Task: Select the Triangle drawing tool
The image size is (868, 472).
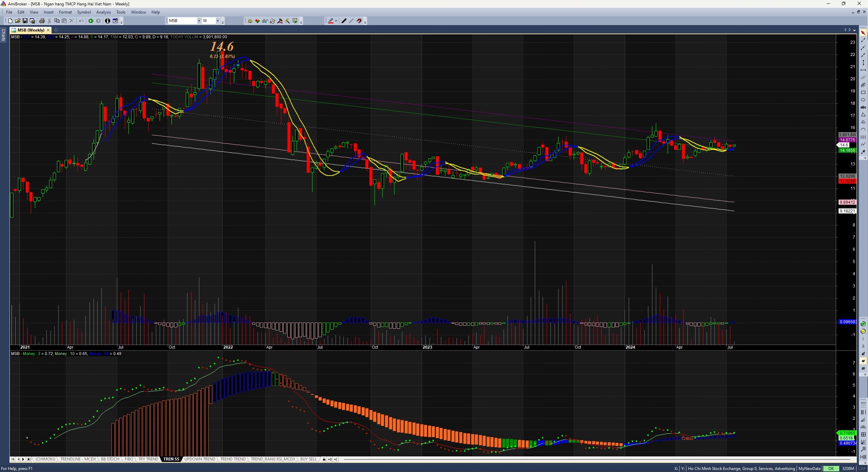Action: click(863, 115)
